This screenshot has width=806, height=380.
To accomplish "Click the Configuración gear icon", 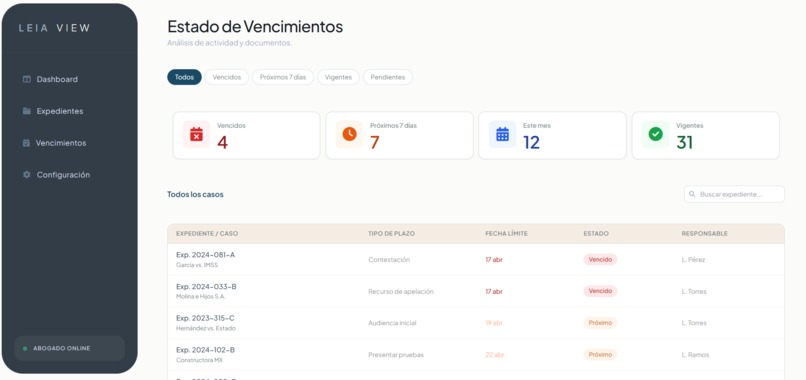I will (x=27, y=175).
